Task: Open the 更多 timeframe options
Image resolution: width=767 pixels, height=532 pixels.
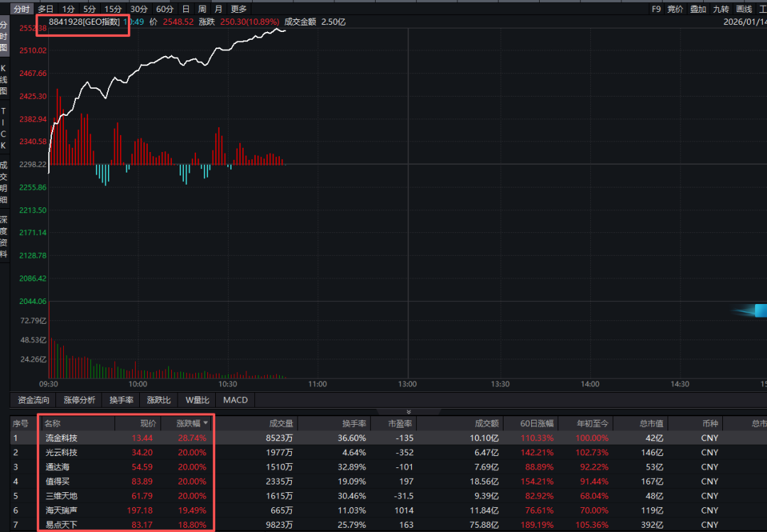Action: coord(239,9)
